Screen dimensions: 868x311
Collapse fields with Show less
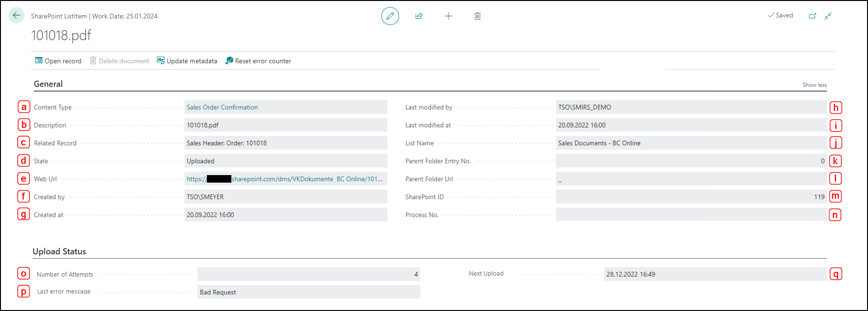[x=815, y=85]
